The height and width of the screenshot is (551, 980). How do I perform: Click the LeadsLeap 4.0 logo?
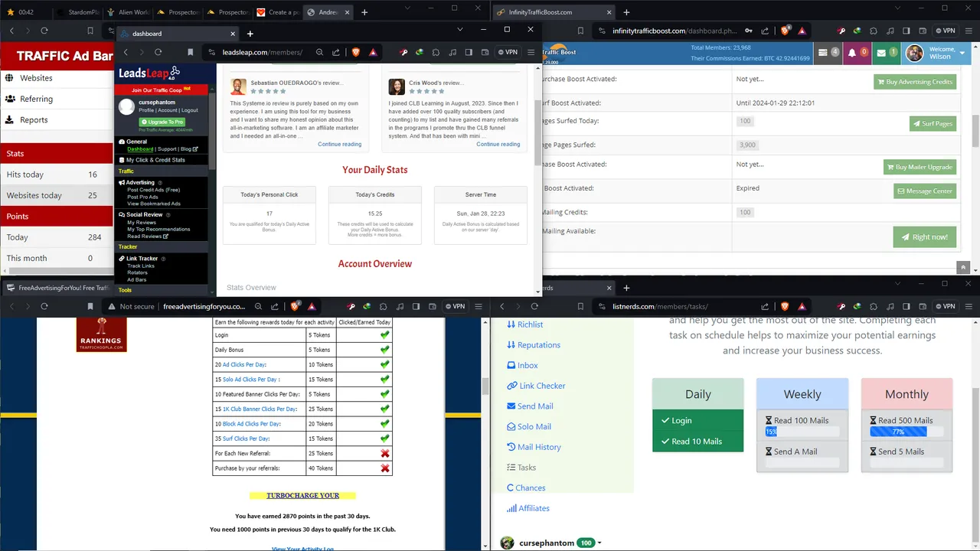pos(149,73)
